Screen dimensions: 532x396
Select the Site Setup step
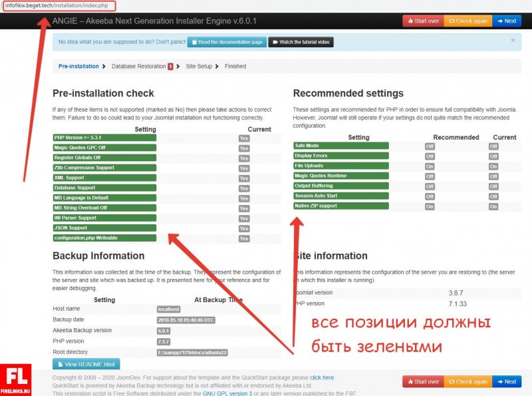tap(199, 67)
